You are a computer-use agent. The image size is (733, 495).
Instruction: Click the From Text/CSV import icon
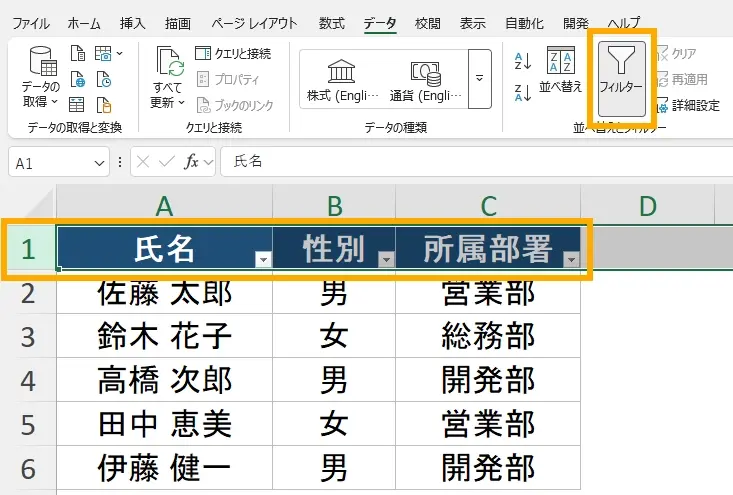click(78, 53)
